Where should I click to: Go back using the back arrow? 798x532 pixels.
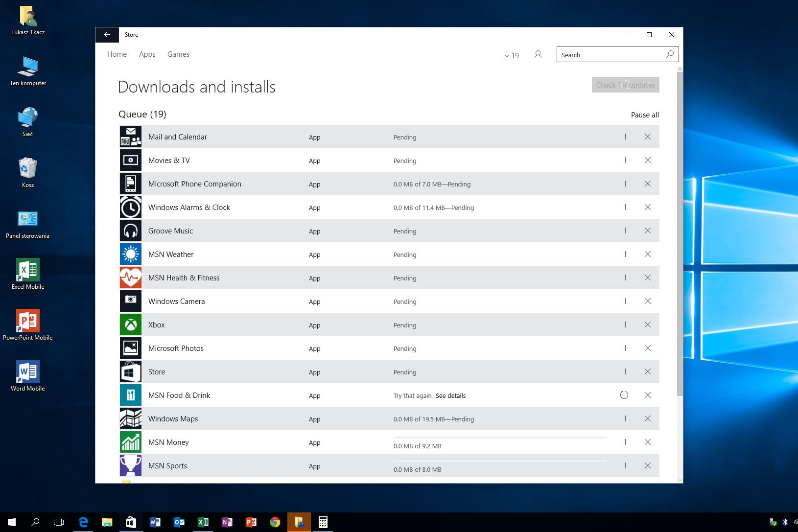[107, 35]
